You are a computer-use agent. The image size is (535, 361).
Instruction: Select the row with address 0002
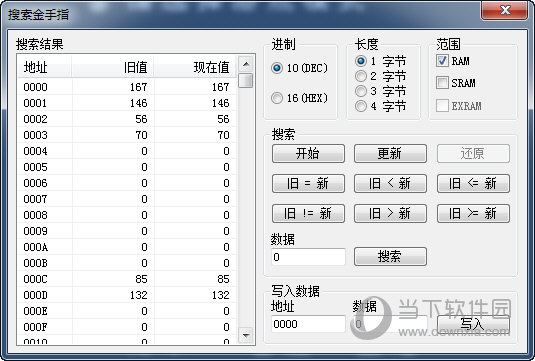pyautogui.click(x=127, y=119)
